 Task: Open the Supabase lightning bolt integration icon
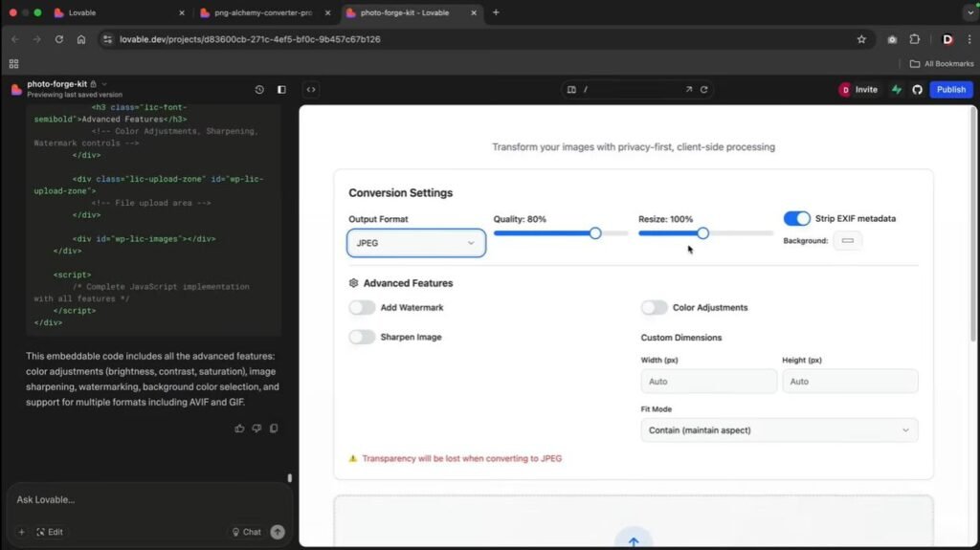(x=897, y=89)
